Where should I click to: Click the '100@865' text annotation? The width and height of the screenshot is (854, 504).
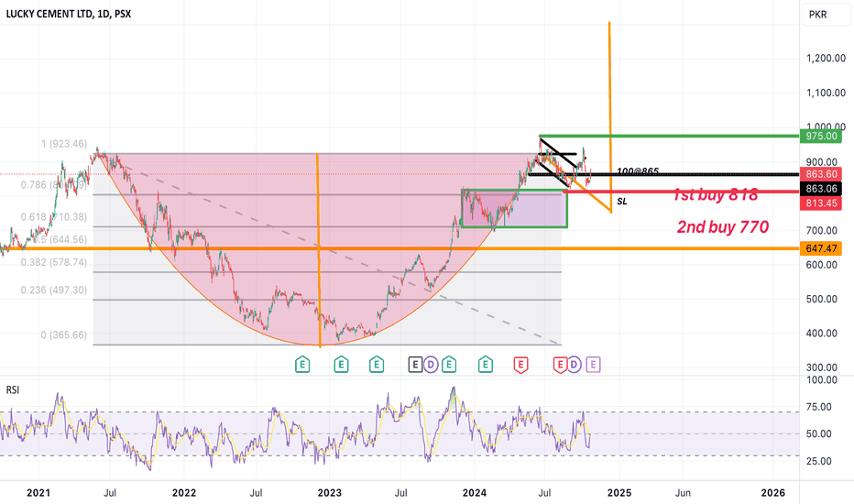(638, 171)
